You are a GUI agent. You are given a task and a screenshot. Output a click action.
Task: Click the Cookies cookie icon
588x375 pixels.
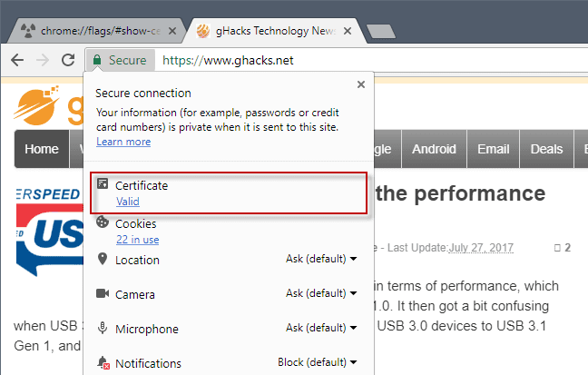pyautogui.click(x=103, y=222)
